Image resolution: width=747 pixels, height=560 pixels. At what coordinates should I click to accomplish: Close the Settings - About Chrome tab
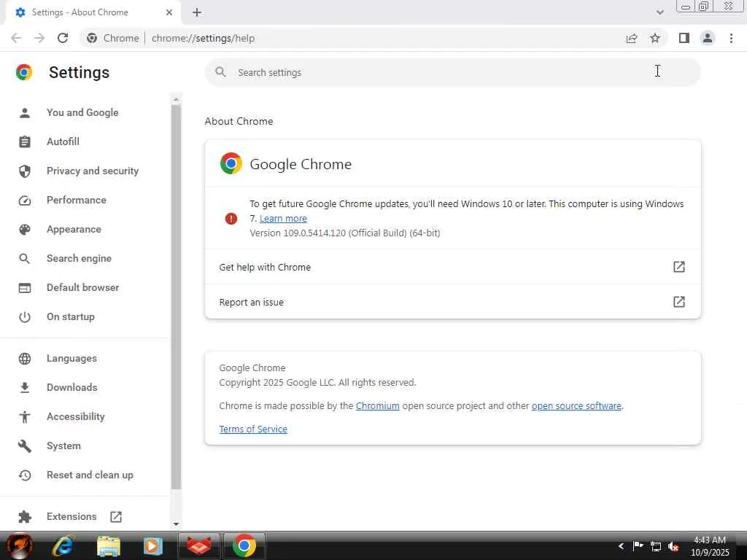click(x=169, y=12)
